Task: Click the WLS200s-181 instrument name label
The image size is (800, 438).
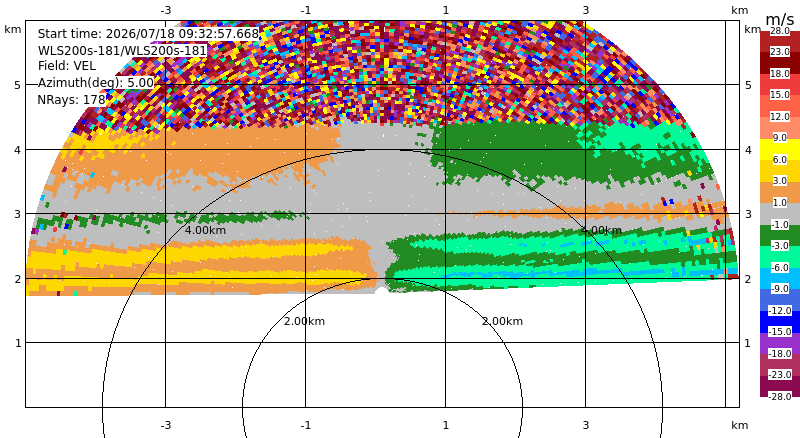Action: click(122, 51)
